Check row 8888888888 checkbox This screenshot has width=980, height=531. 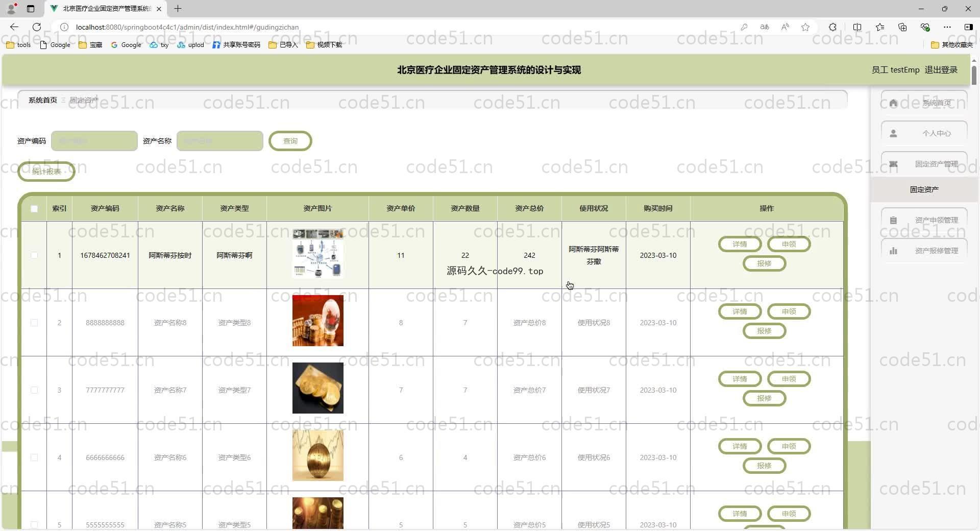34,323
